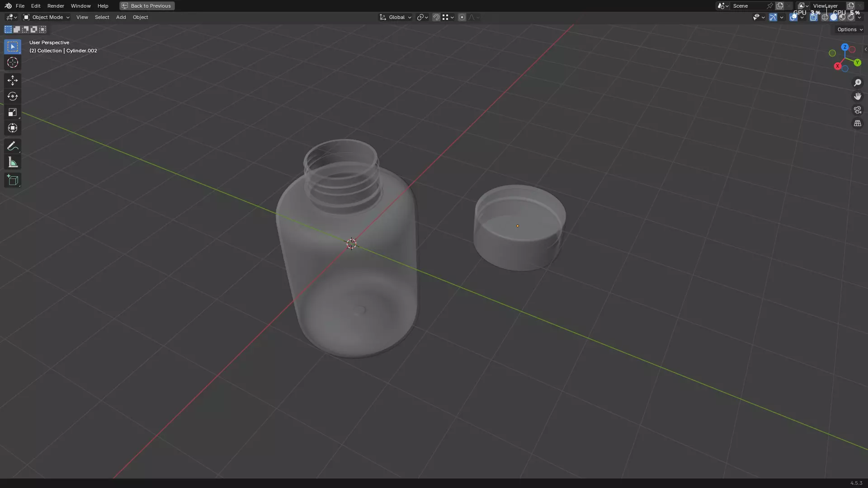Activate the 3D Cursor tool
The height and width of the screenshot is (488, 868).
pos(13,62)
